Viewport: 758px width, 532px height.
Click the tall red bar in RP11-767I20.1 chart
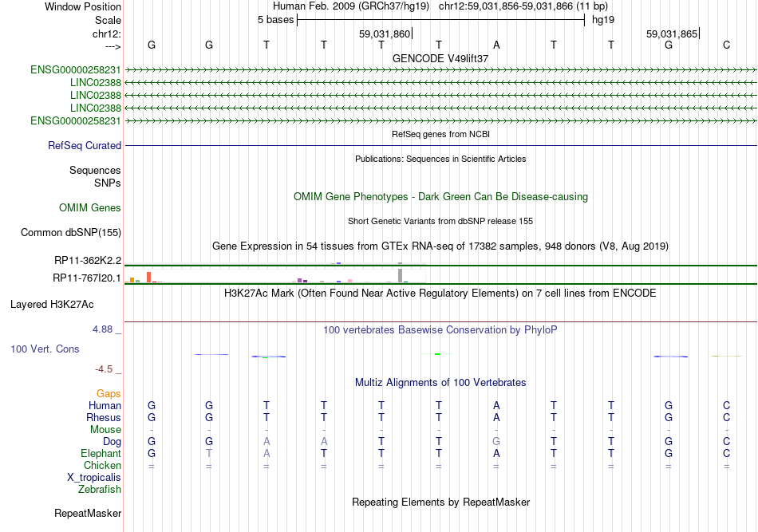(x=149, y=277)
